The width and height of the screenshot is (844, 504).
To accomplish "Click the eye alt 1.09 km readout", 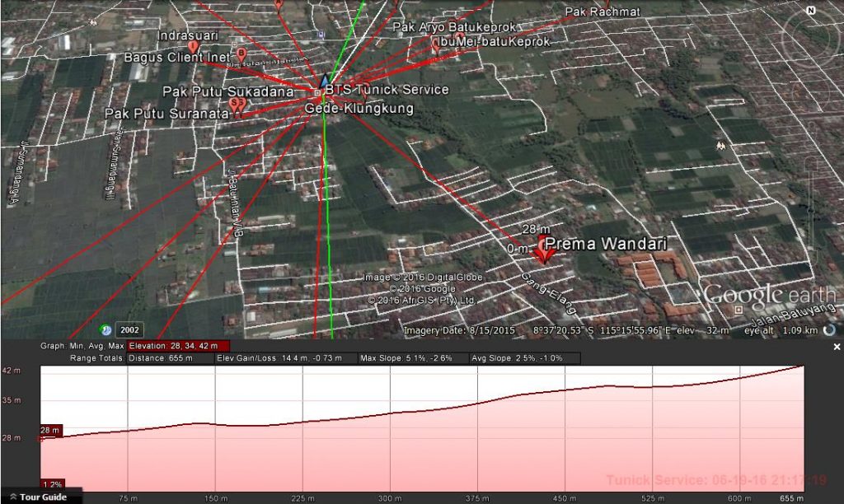I will [x=781, y=330].
